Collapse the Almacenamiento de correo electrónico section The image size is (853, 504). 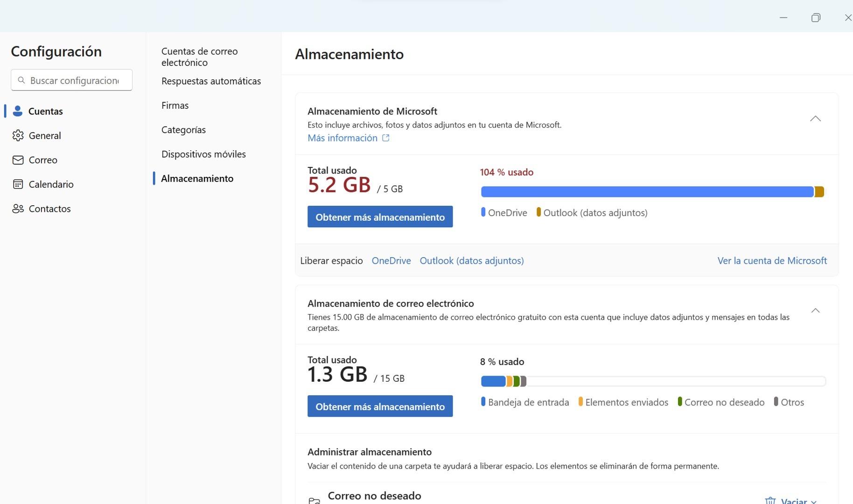point(815,310)
